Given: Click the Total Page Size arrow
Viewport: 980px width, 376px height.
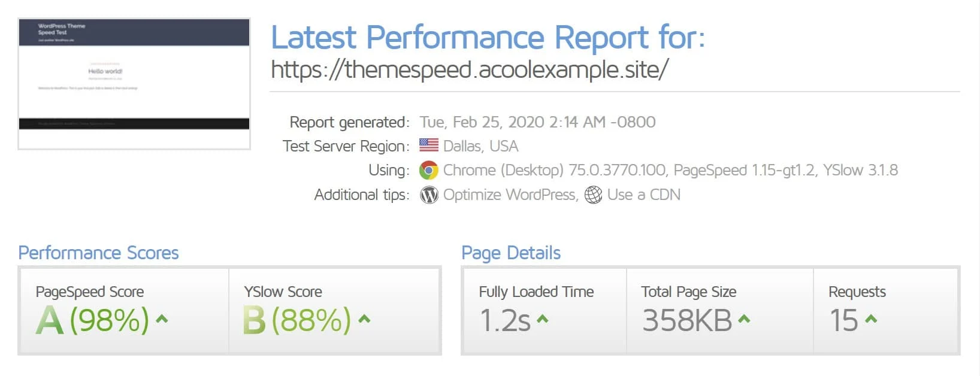Looking at the screenshot, I should 744,319.
